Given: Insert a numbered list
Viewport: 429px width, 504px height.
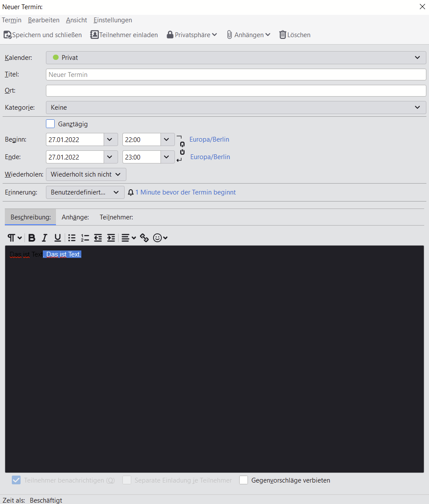Looking at the screenshot, I should click(x=85, y=238).
